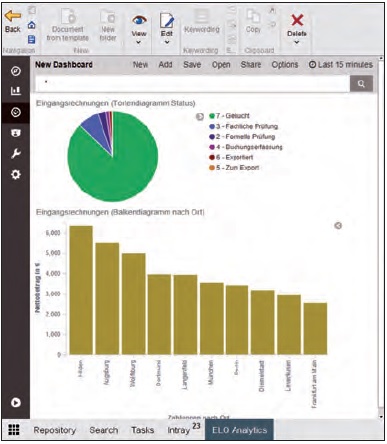Open the Discover compass icon in sidebar
This screenshot has width=387, height=444.
(16, 71)
